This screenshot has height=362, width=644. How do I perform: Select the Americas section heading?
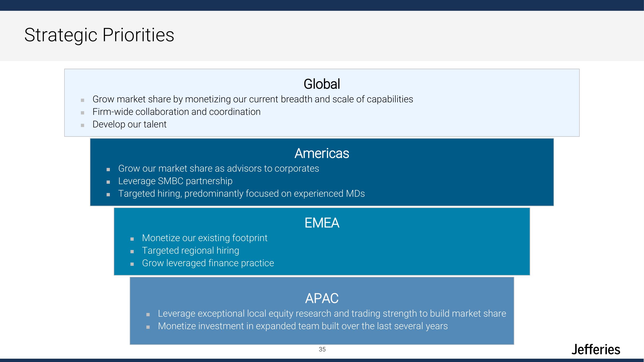click(x=322, y=153)
